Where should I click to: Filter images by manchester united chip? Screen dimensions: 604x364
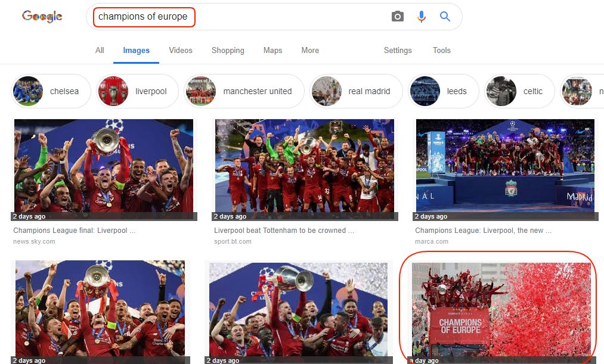coord(244,91)
